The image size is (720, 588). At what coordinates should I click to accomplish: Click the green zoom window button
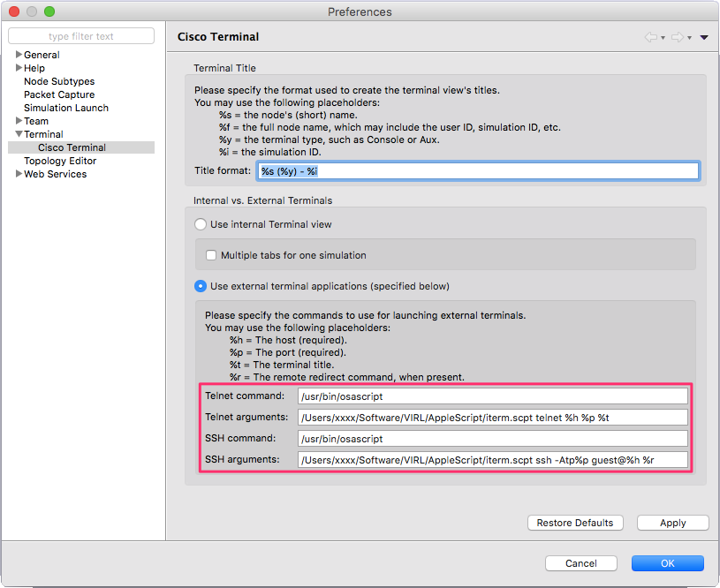tap(49, 11)
